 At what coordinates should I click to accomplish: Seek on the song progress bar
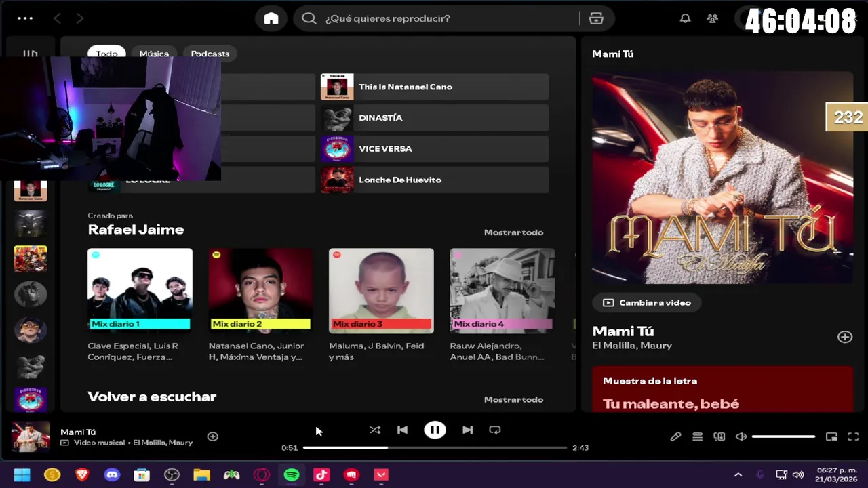point(435,447)
